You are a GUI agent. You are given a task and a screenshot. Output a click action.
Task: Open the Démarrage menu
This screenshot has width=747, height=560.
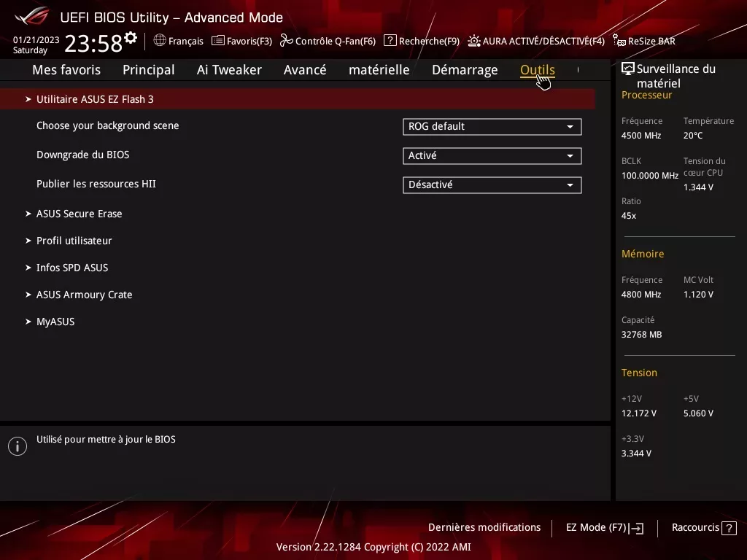pos(465,69)
